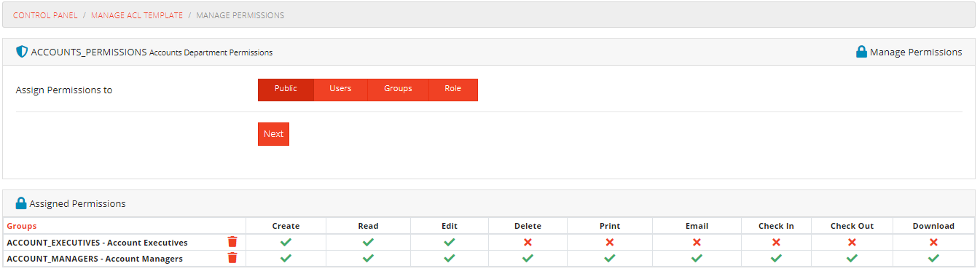This screenshot has width=980, height=274.
Task: Click Print cross for Account Executives
Action: 610,242
